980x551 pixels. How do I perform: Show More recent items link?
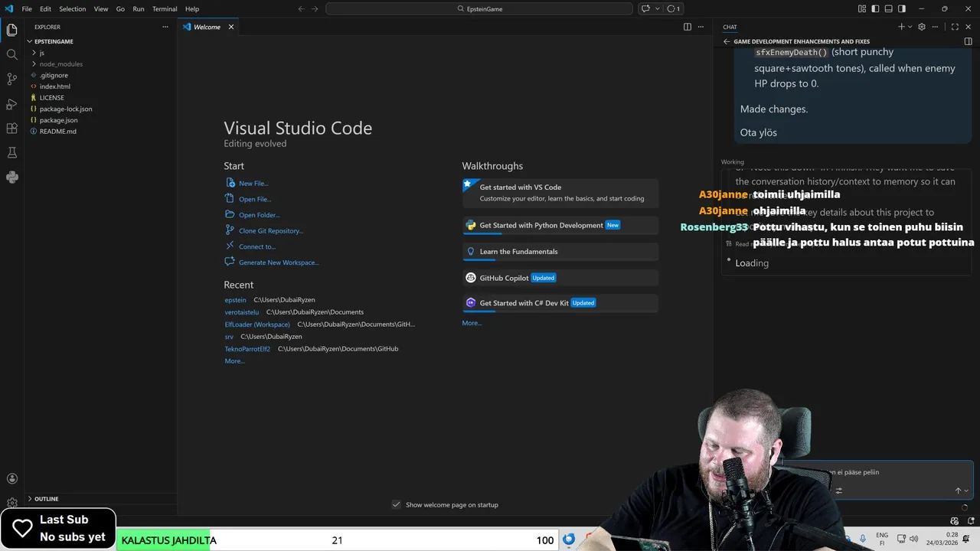(234, 361)
